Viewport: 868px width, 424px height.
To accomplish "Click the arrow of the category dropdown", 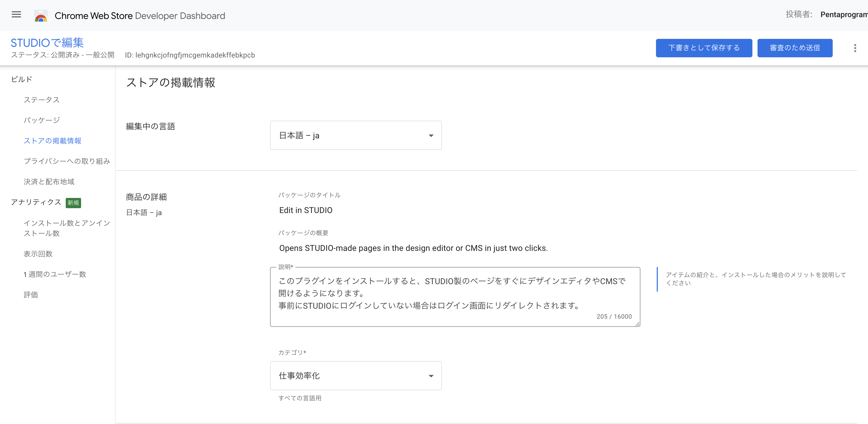I will [x=431, y=376].
